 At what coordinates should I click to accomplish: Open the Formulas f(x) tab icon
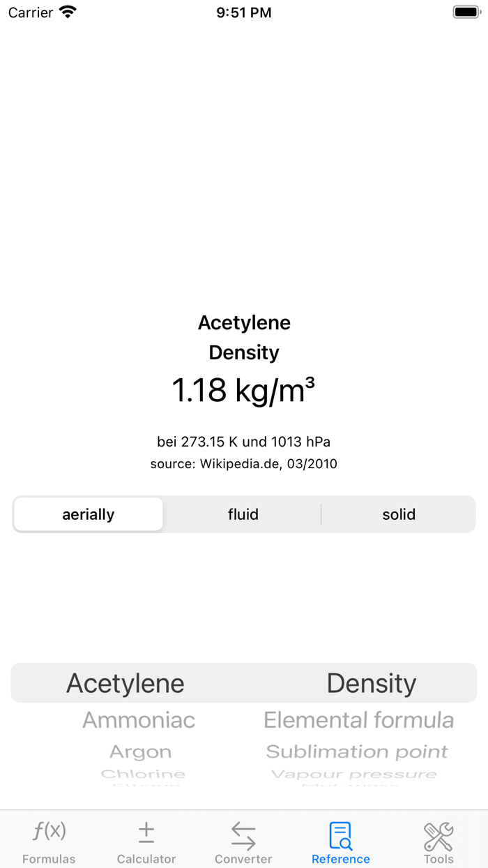click(x=49, y=832)
